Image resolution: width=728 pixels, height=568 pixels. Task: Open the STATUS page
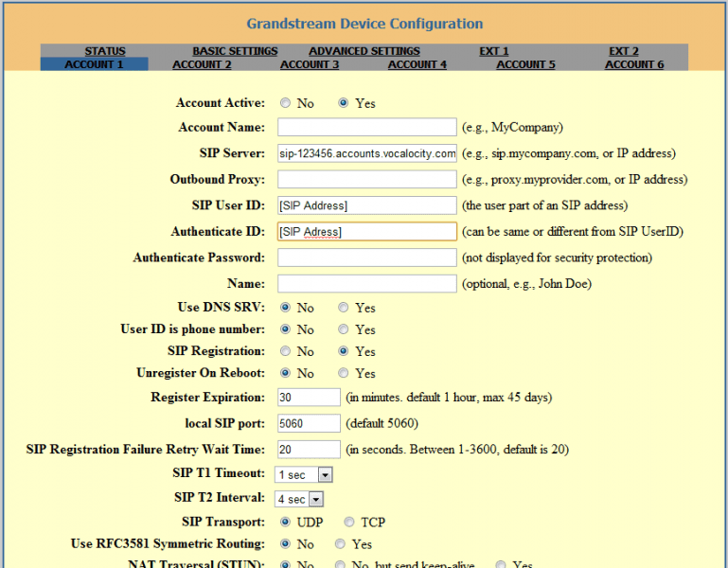[105, 51]
